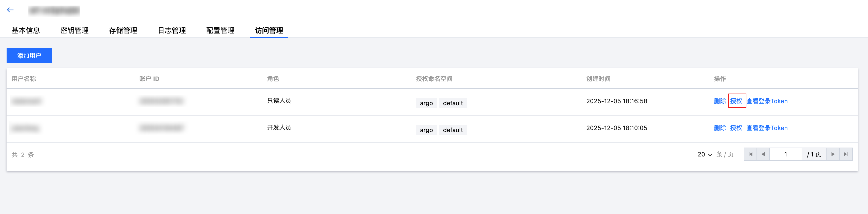Open the 密钥管理 tab

(x=74, y=31)
